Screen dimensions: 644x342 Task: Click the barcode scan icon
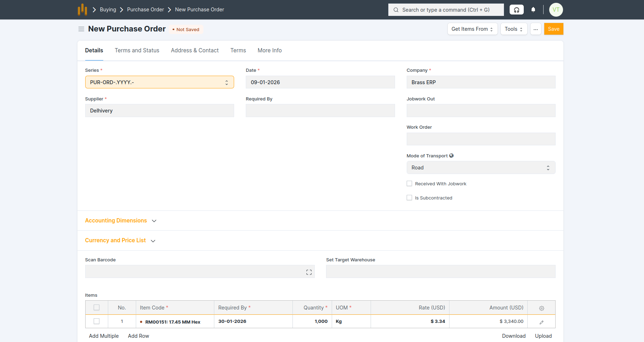pyautogui.click(x=309, y=272)
